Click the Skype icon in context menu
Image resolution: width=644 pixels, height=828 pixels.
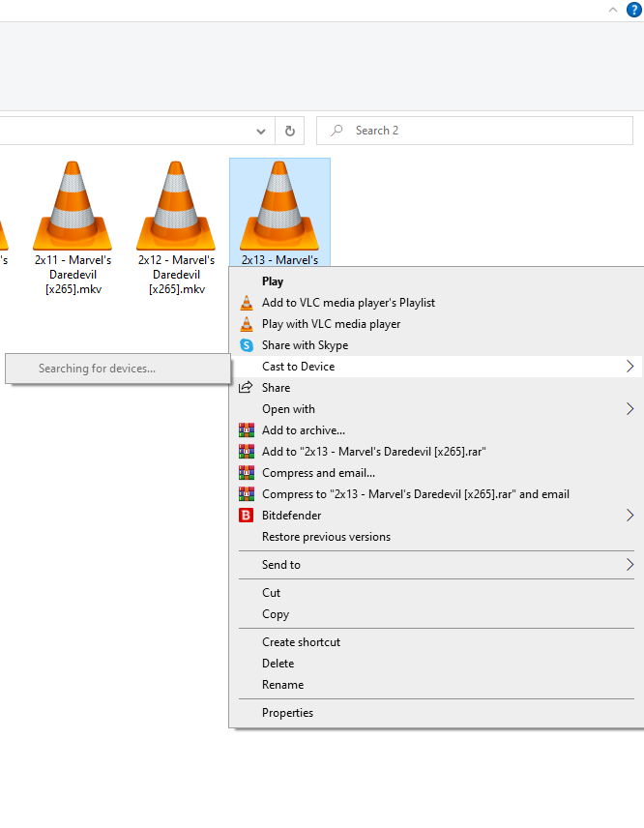pos(247,345)
